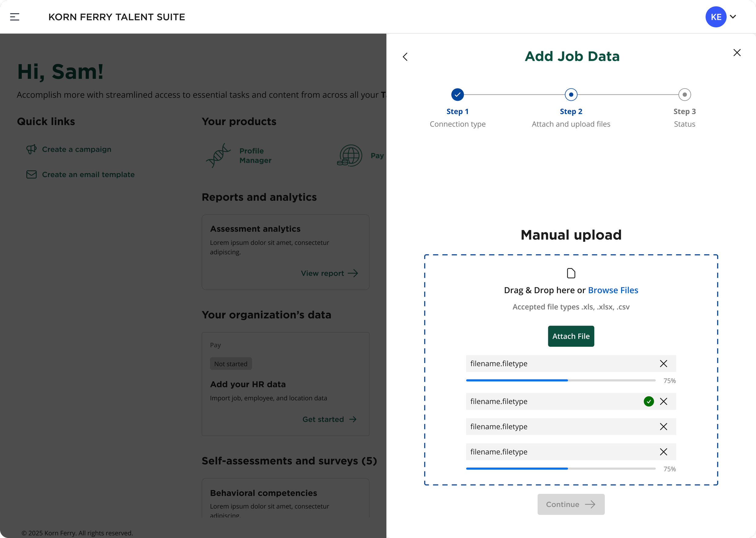Select the Profile Manager DNA icon
The height and width of the screenshot is (538, 756).
(x=218, y=155)
